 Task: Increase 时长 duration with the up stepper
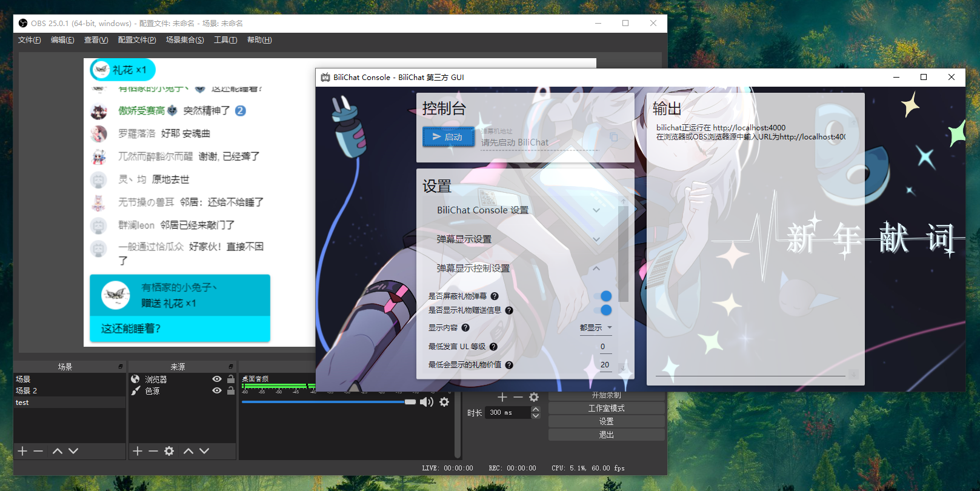(x=536, y=410)
